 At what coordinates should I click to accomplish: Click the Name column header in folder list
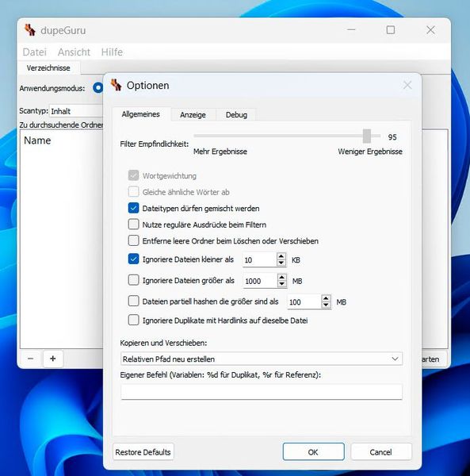(x=37, y=140)
